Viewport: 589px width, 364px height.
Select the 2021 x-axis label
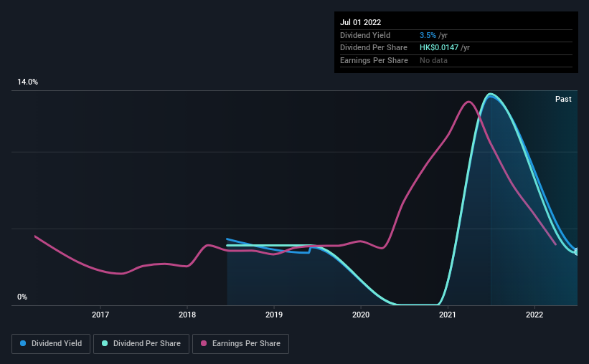448,315
